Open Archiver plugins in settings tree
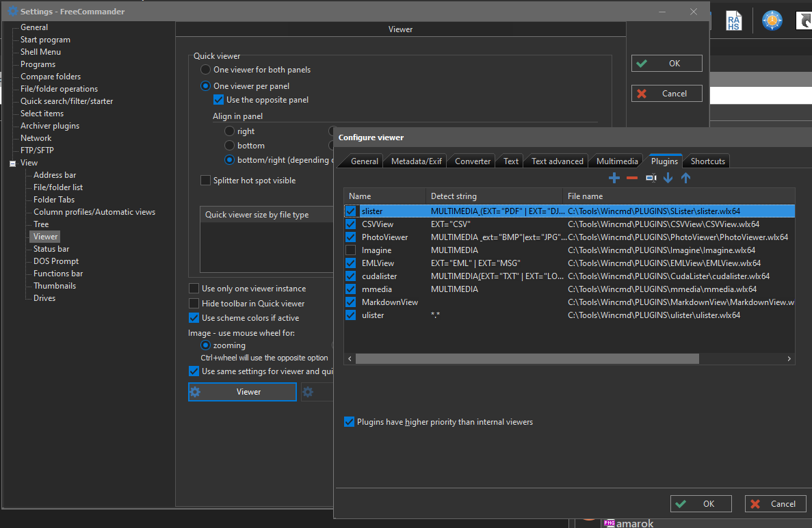Screen dimensions: 812x528 click(50, 126)
